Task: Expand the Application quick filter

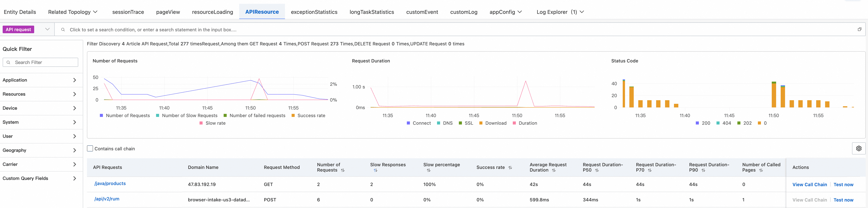Action: (39, 80)
